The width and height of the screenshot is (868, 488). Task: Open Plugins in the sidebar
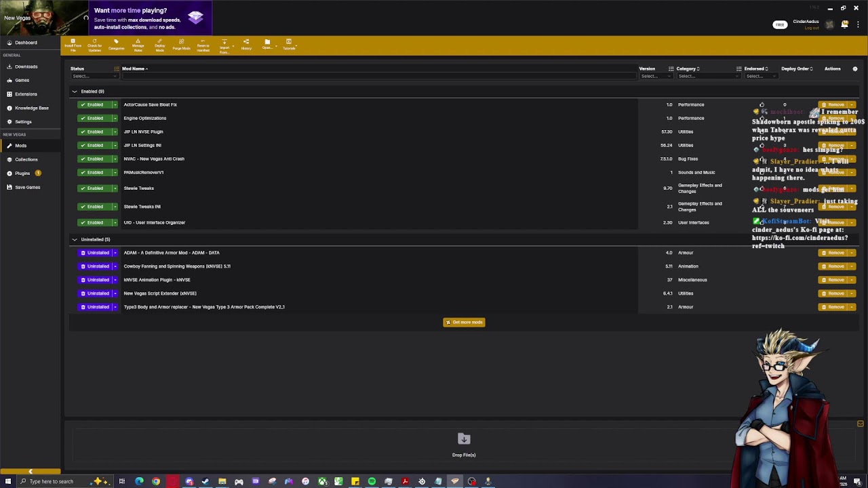[22, 173]
